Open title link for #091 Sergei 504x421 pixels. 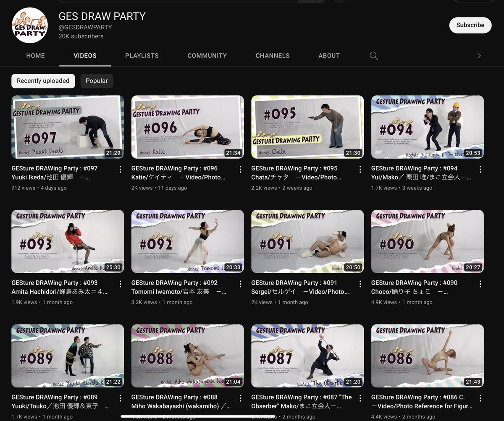point(300,287)
